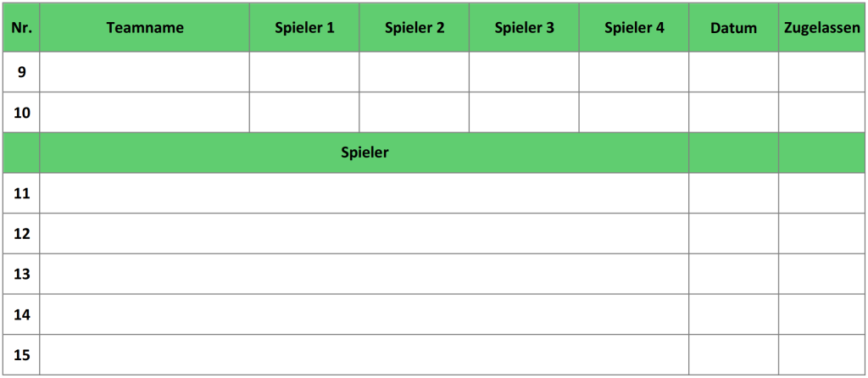The image size is (868, 378).
Task: Select the Spieler 2 cell in row 9
Action: pyautogui.click(x=414, y=72)
